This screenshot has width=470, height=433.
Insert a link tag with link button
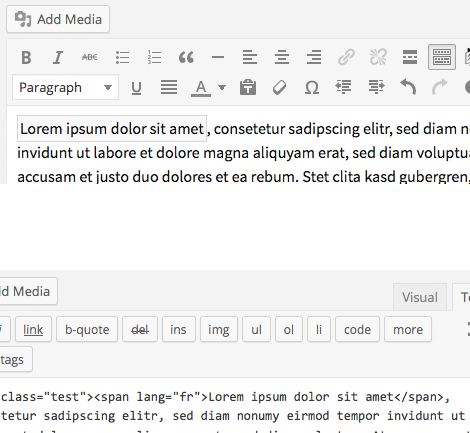pyautogui.click(x=33, y=330)
